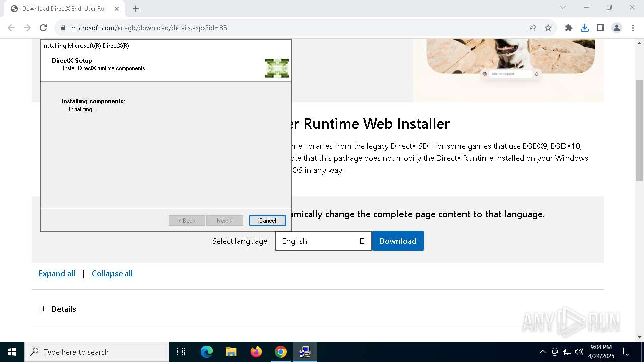
Task: Click the Web Installer page heading text
Action: pyautogui.click(x=370, y=123)
